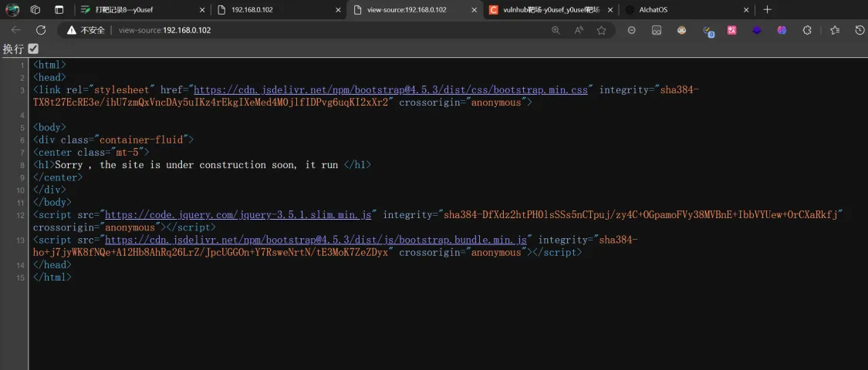Viewport: 868px width, 370px height.
Task: Reload the page with the refresh icon
Action: point(41,30)
